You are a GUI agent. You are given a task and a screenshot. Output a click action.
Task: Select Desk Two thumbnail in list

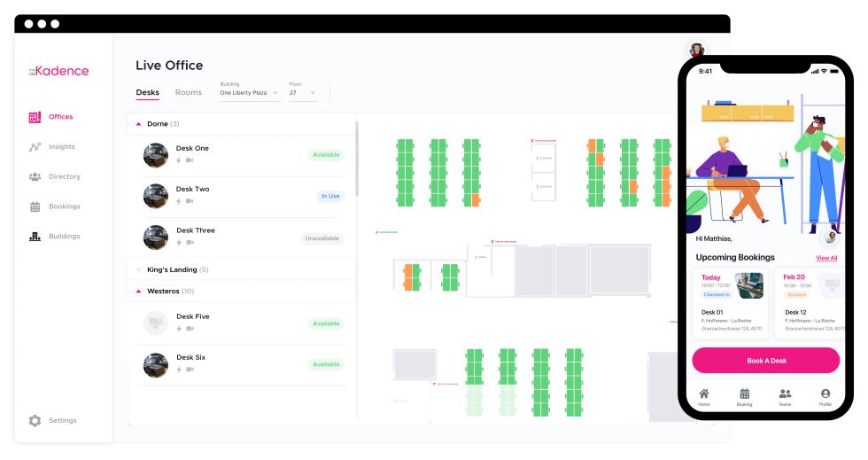tap(156, 196)
